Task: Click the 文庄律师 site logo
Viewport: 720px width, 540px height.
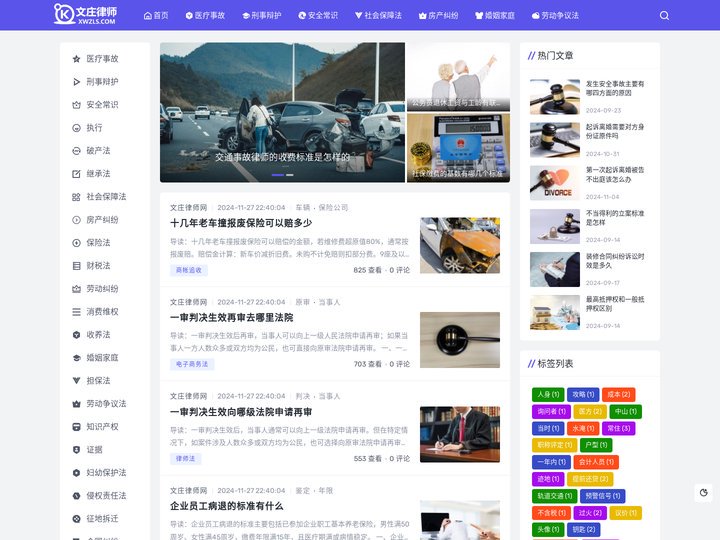Action: tap(85, 14)
